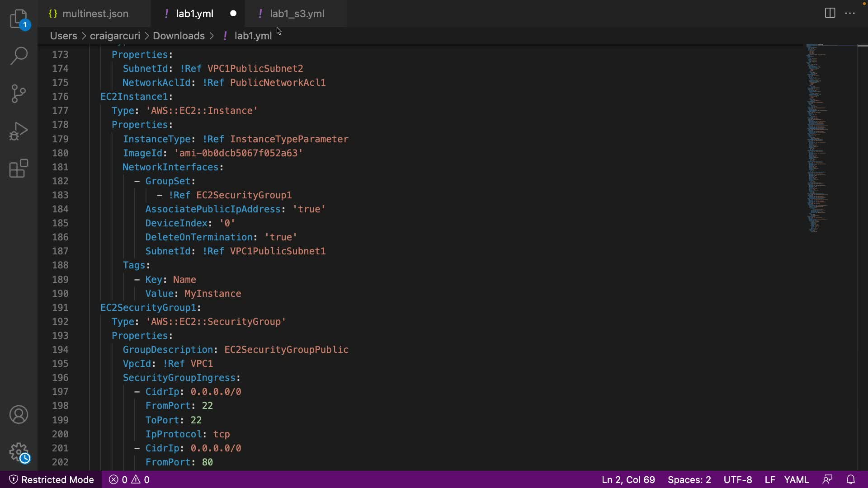
Task: Click the split editor right icon
Action: 830,13
